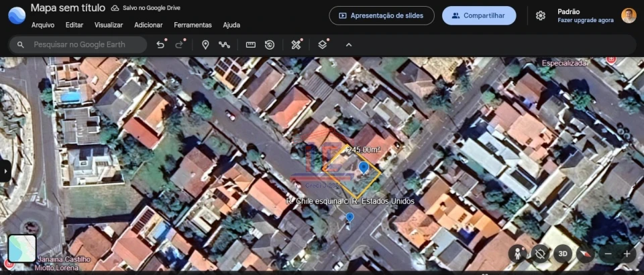Toggle Street View pegman mode
Image resolution: width=644 pixels, height=275 pixels.
[517, 254]
